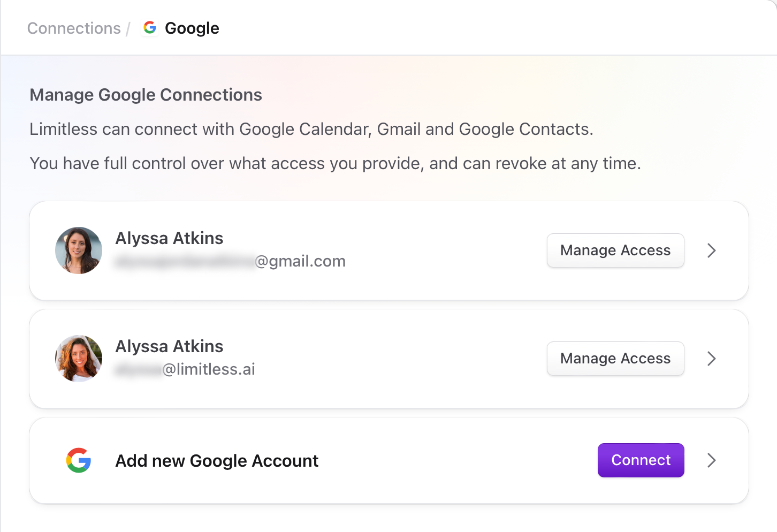
Task: Click the @gmail.com email address
Action: coord(231,261)
